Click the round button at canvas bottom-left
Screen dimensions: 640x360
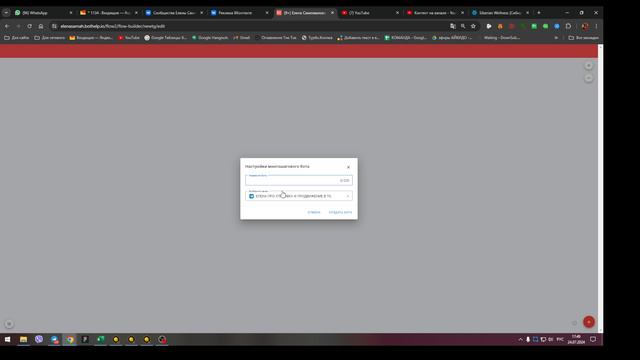click(x=9, y=324)
